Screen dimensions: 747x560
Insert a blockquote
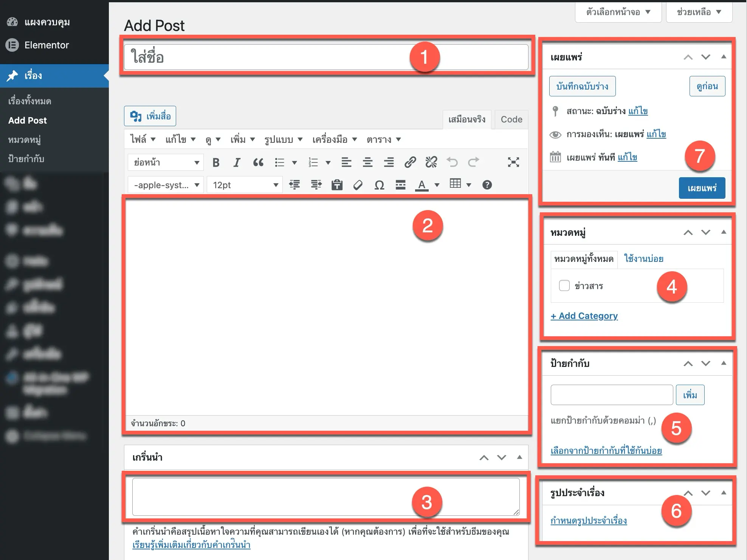pyautogui.click(x=259, y=162)
